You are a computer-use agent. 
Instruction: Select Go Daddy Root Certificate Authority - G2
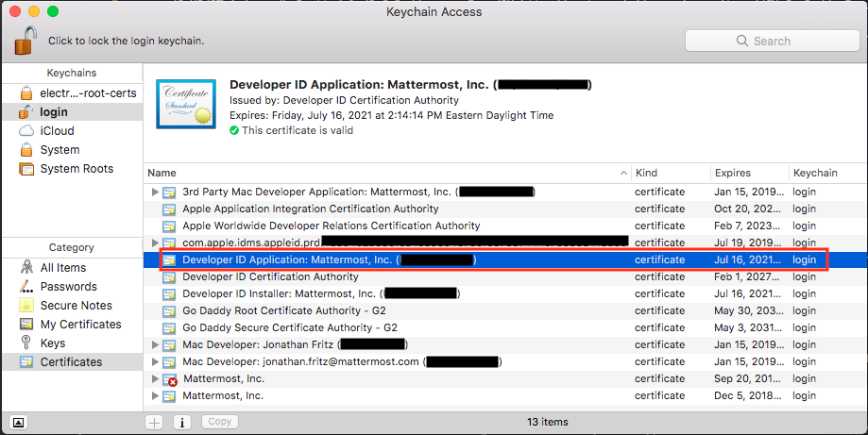283,311
